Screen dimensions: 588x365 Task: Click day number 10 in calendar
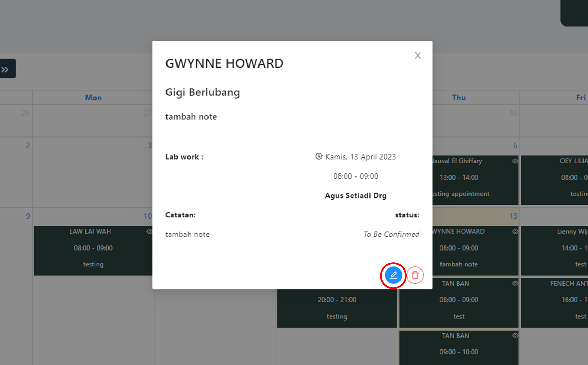coord(148,216)
